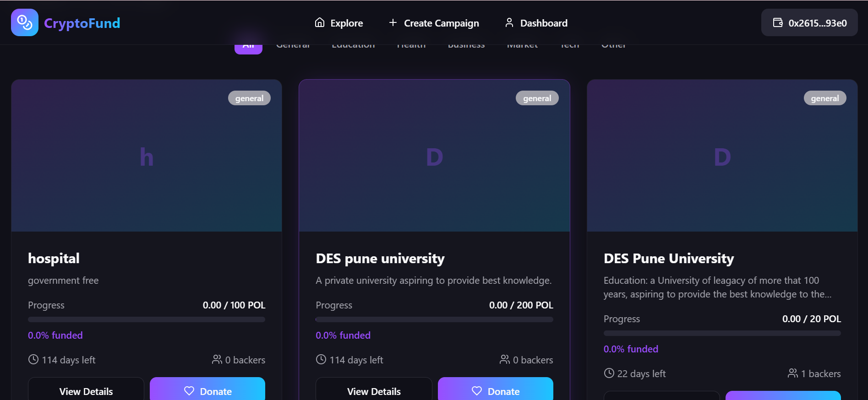
Task: Click '114 days left' on DES pune university card
Action: click(x=356, y=360)
